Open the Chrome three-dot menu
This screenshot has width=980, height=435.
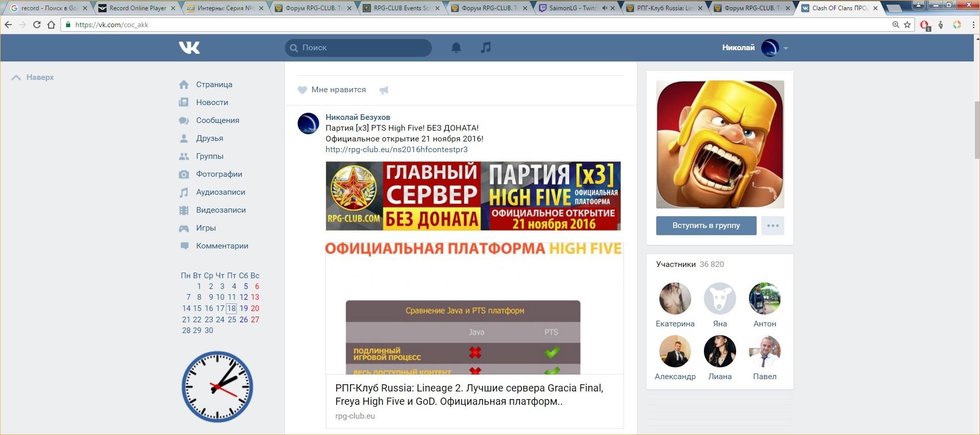973,25
